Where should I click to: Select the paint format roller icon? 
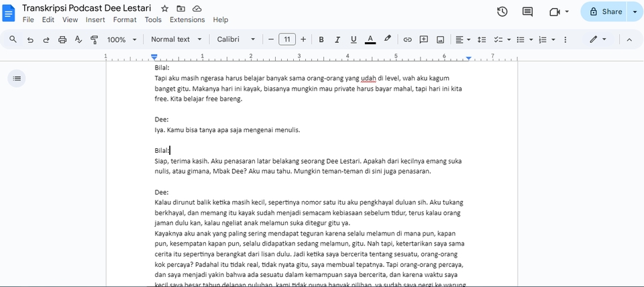[x=94, y=40]
